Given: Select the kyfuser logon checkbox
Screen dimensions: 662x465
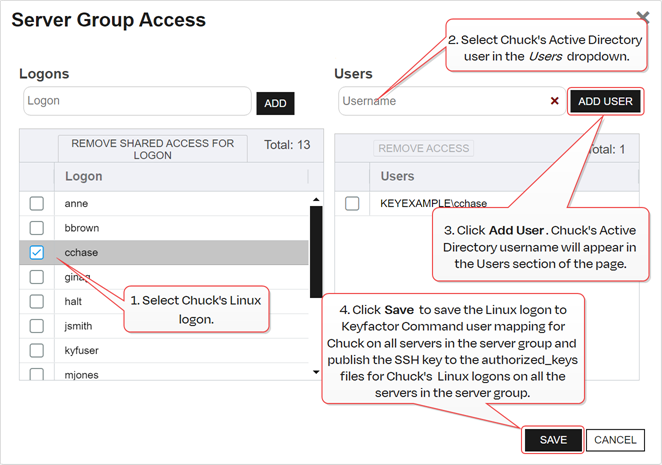Looking at the screenshot, I should pyautogui.click(x=37, y=350).
